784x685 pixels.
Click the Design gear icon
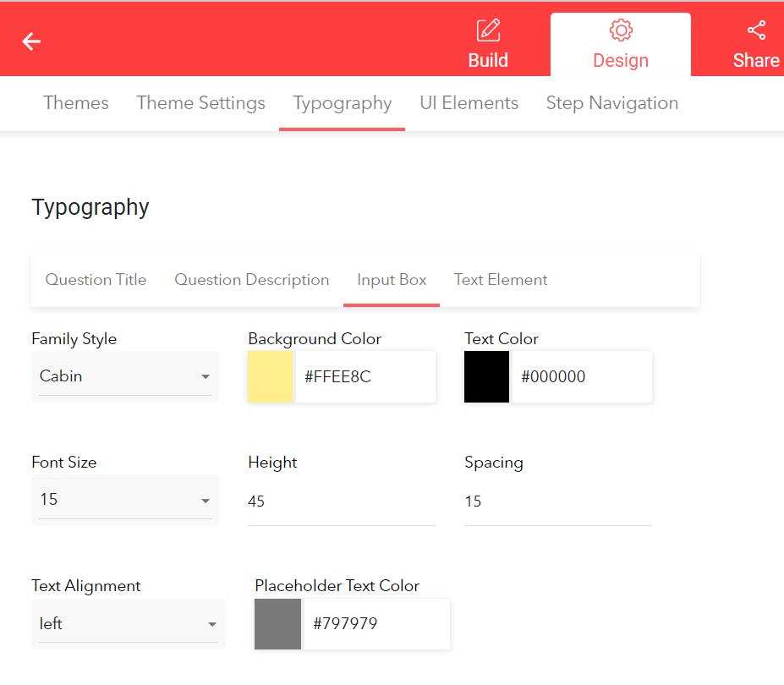coord(621,30)
